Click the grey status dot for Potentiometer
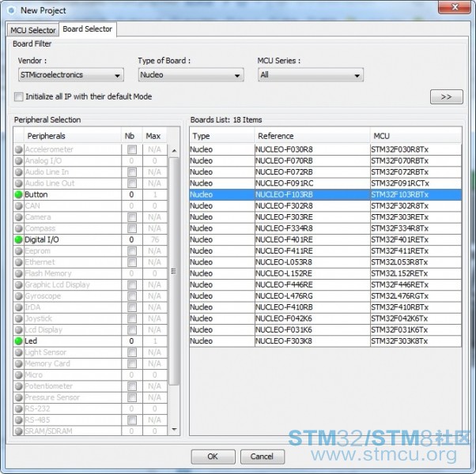This screenshot has height=474, width=476. 18,386
